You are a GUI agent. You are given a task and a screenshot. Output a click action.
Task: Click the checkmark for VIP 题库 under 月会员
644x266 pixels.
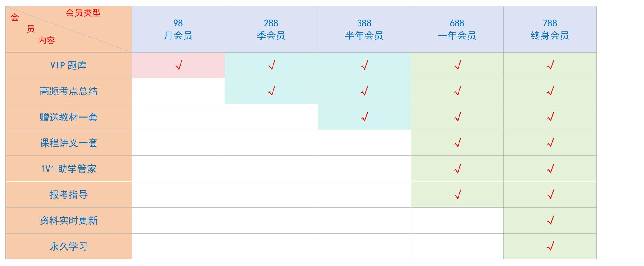pyautogui.click(x=179, y=65)
